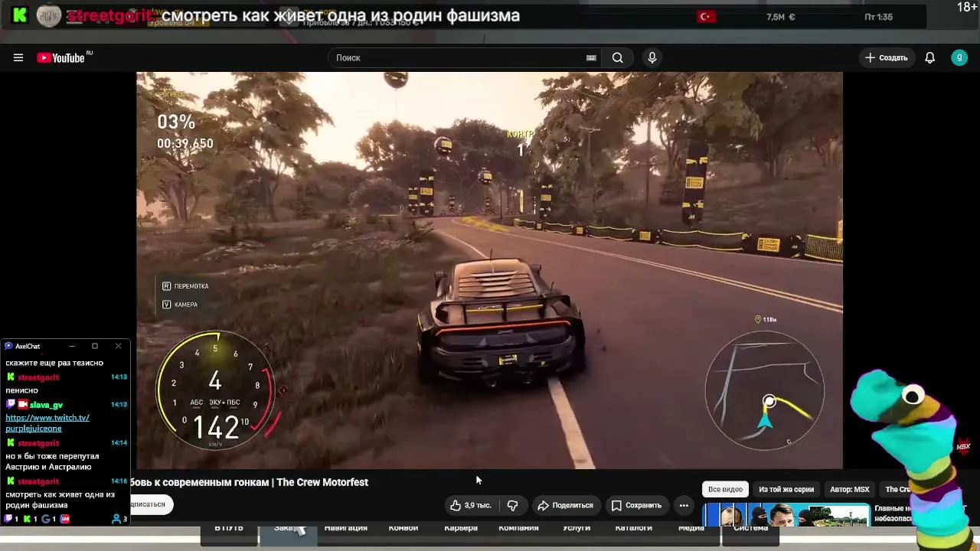
Task: Open the account avatar menu
Action: [959, 57]
